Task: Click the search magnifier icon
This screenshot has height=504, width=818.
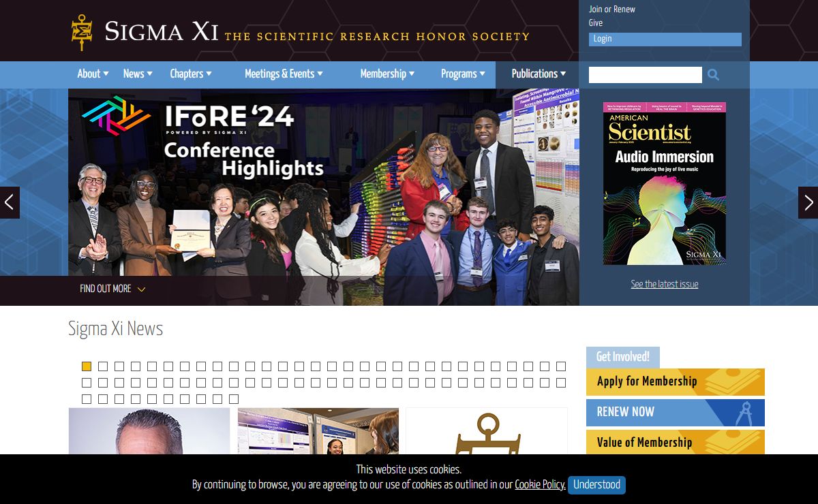Action: pyautogui.click(x=713, y=75)
